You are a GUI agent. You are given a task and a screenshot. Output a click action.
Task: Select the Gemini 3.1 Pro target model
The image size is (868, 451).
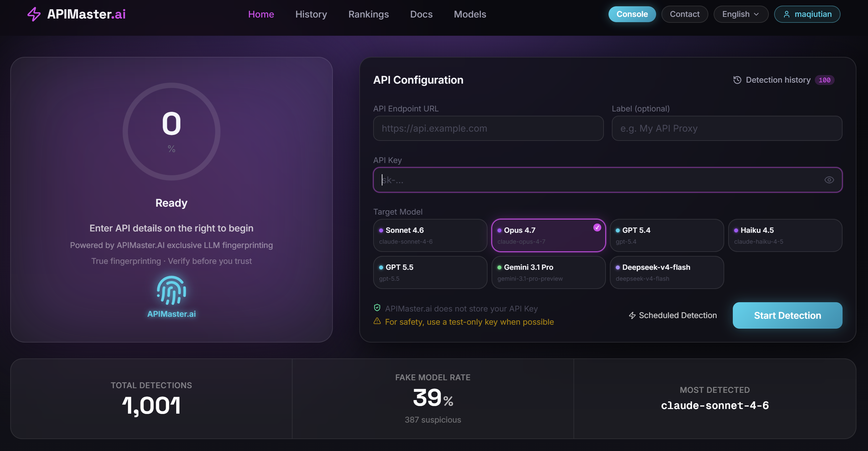tap(548, 272)
